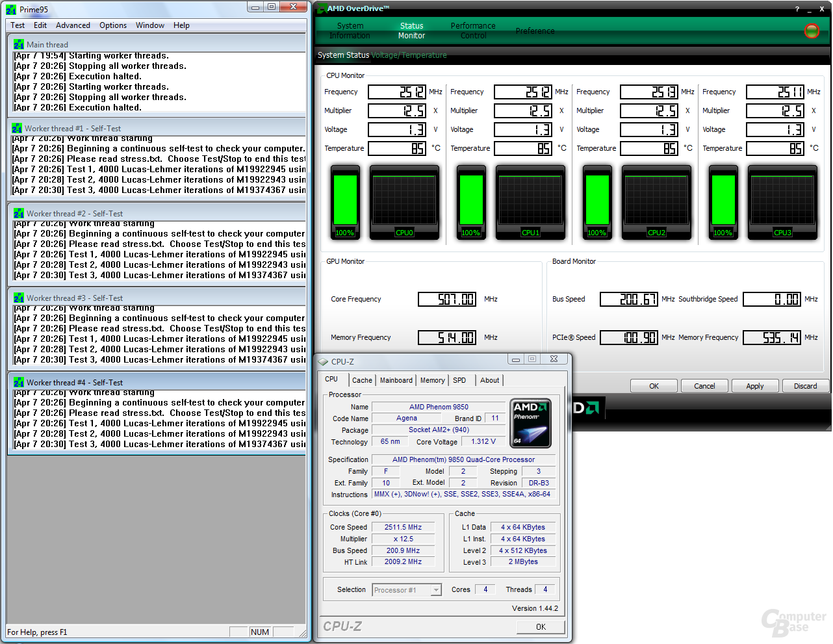
Task: Click the red power indicator in AMD OverDrive
Action: click(812, 31)
